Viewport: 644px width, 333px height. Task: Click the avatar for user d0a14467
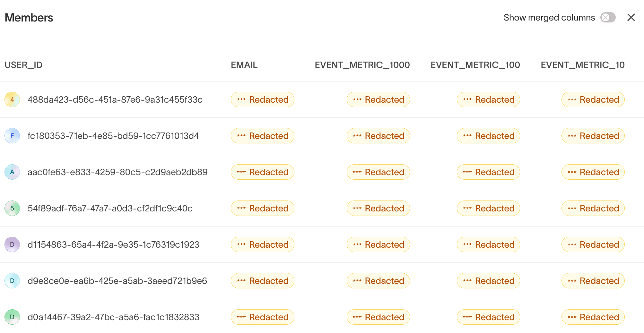[x=12, y=317]
